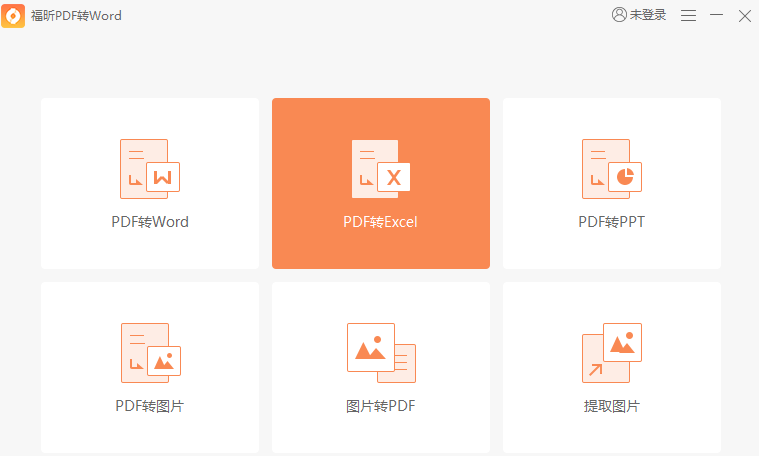
Task: Open the PDF转PPT conversion card
Action: coord(612,183)
